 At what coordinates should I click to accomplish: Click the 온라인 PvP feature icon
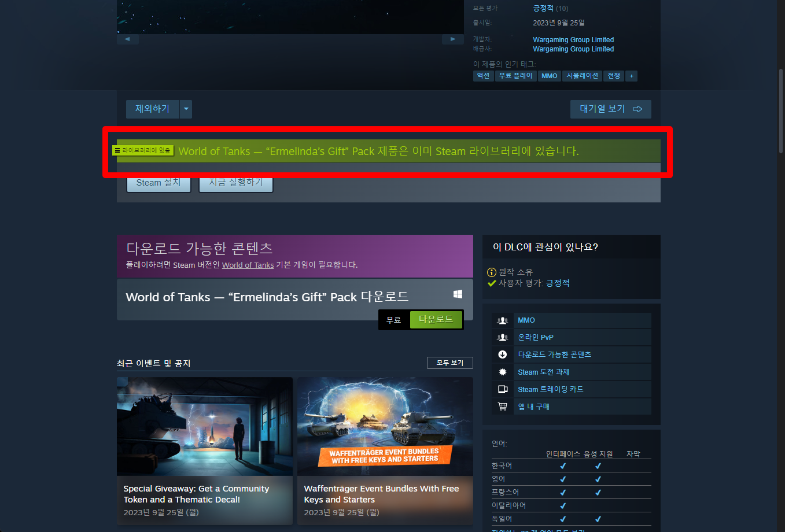point(503,338)
